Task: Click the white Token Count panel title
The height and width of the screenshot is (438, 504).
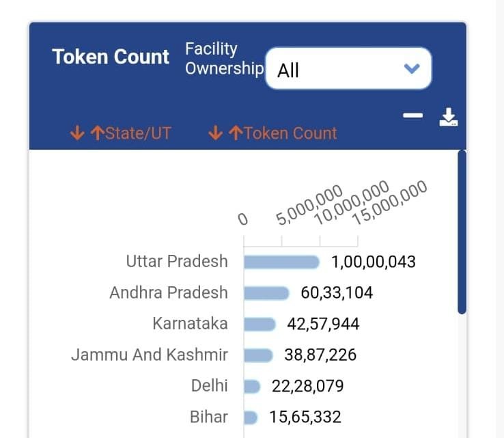Action: 111,57
